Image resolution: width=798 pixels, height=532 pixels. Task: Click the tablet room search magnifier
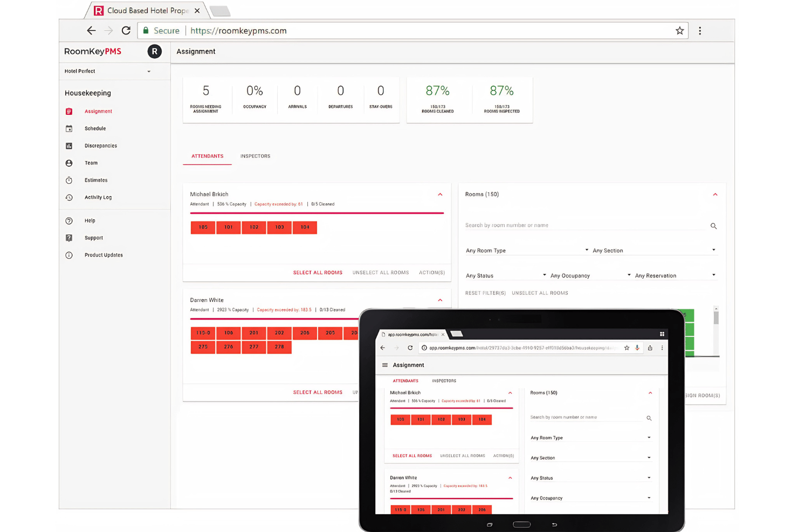point(649,418)
